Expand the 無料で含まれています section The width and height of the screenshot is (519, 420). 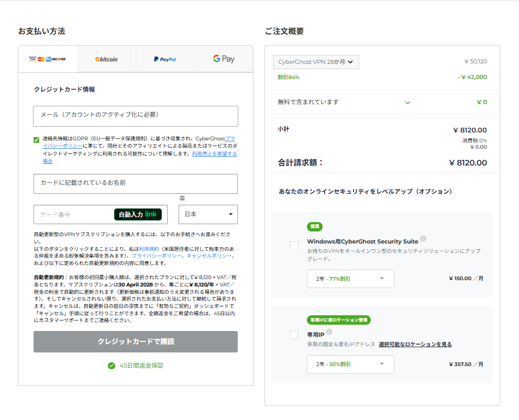pyautogui.click(x=408, y=102)
